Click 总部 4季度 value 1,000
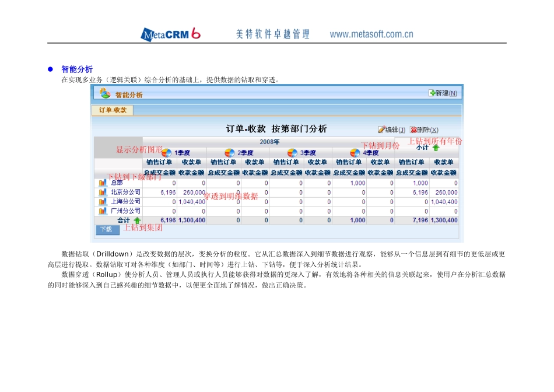This screenshot has width=554, height=392. 358,183
